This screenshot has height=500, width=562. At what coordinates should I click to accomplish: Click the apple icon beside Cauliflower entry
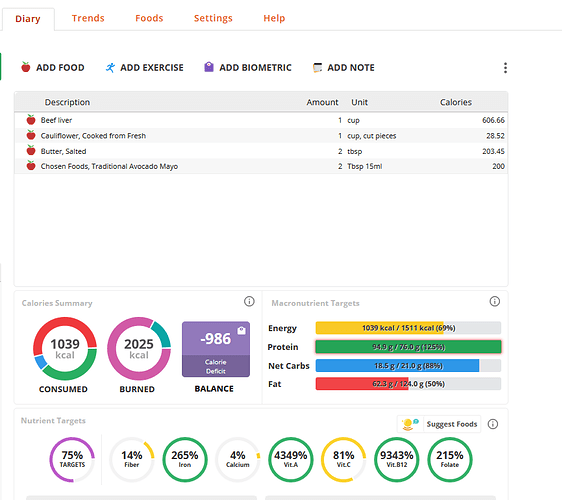(x=31, y=135)
